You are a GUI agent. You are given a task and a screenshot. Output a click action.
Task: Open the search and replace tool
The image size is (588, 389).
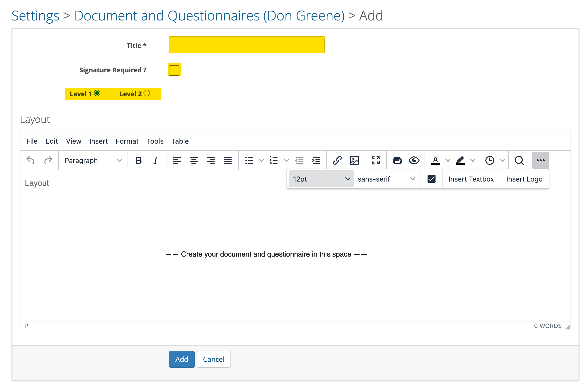519,160
